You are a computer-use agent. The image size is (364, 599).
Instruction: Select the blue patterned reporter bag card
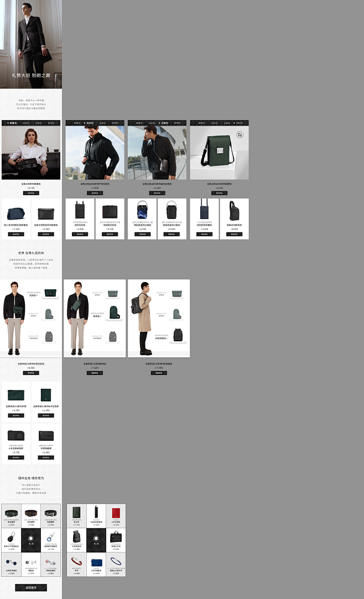tap(142, 219)
